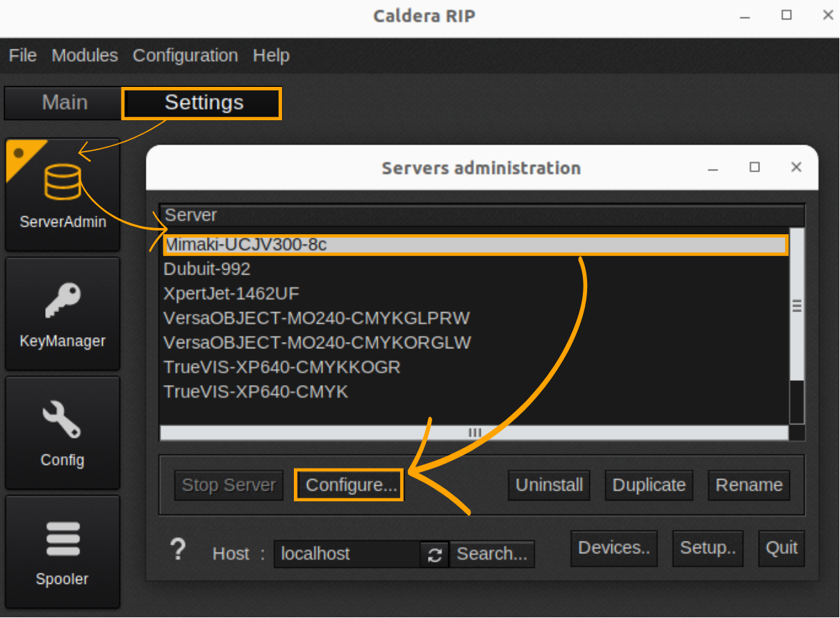Open the Config wrench icon
Screen dimensions: 840x618
(63, 421)
